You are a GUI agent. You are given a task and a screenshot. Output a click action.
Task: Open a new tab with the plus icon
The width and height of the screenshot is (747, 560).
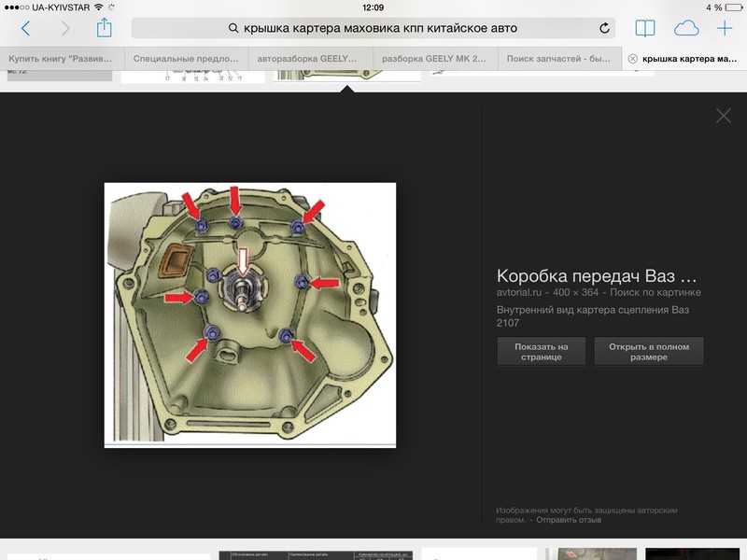726,30
